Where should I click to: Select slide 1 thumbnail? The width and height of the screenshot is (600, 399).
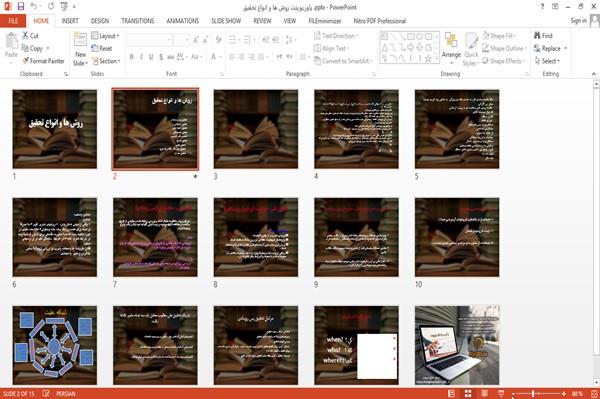click(55, 129)
